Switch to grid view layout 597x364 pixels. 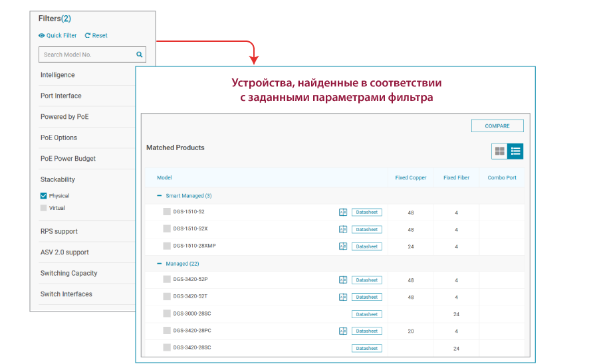(499, 151)
